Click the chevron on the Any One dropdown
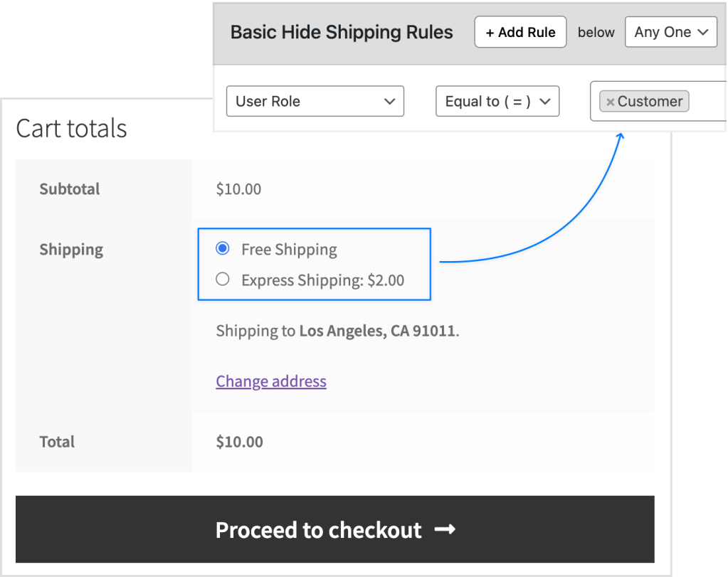Viewport: 728px width, 577px height. pos(703,32)
